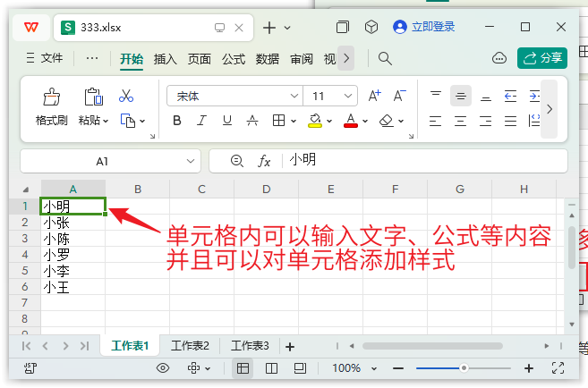The image size is (588, 388).
Task: Click the insert function fx icon
Action: coord(264,161)
